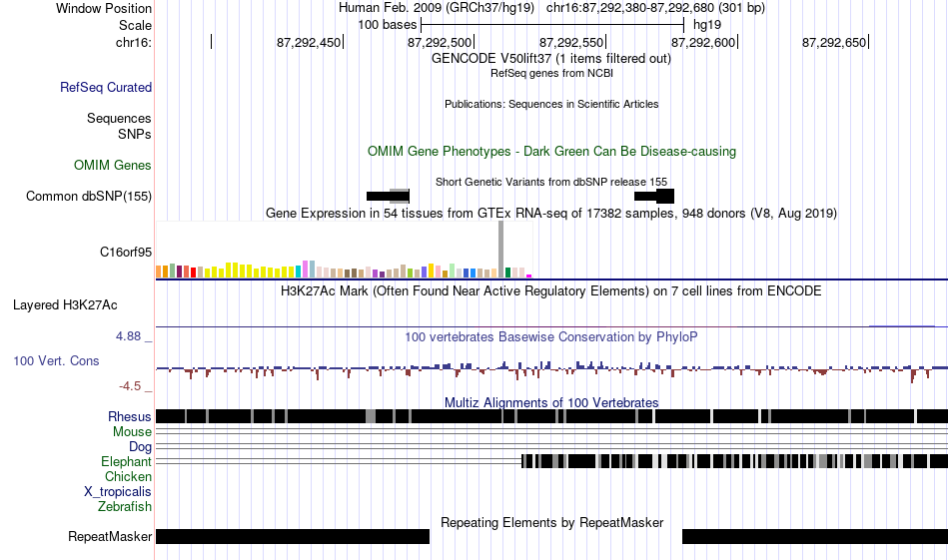Click the dark green bar in GTEx chart
Image resolution: width=949 pixels, height=560 pixels.
click(x=508, y=273)
